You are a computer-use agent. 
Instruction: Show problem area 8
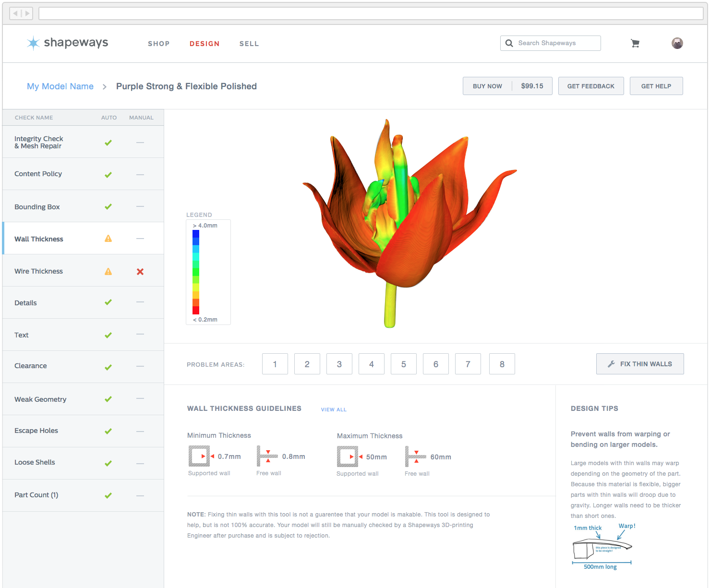tap(502, 364)
